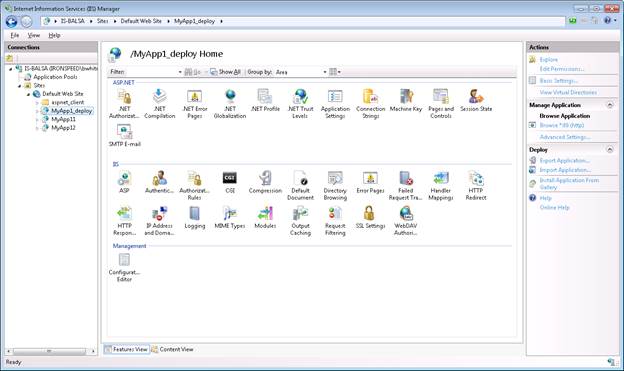The image size is (624, 371).
Task: Click the Export Application link
Action: tap(564, 160)
